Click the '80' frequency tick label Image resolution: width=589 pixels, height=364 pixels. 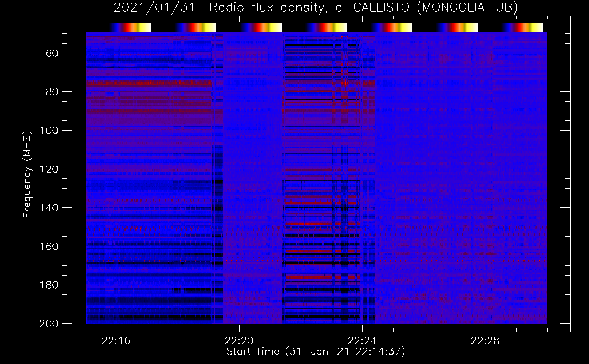point(52,92)
